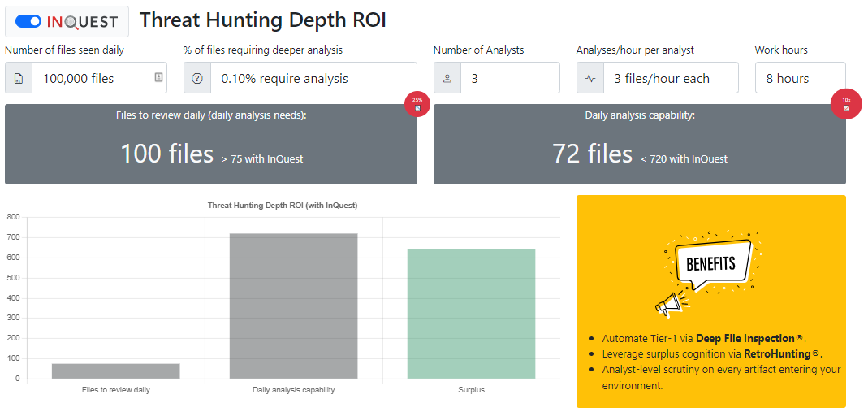The width and height of the screenshot is (868, 416).
Task: Toggle the InQuest switch off
Action: (28, 22)
